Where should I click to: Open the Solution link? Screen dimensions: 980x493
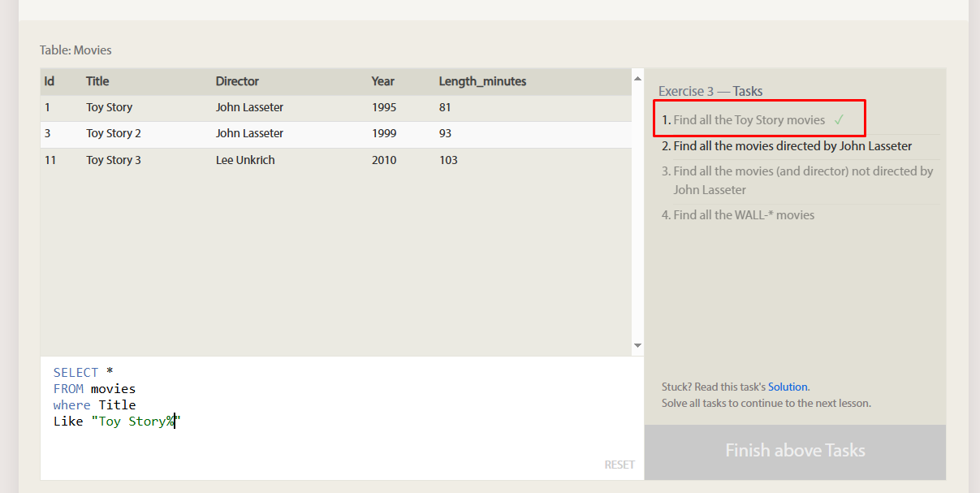tap(788, 387)
